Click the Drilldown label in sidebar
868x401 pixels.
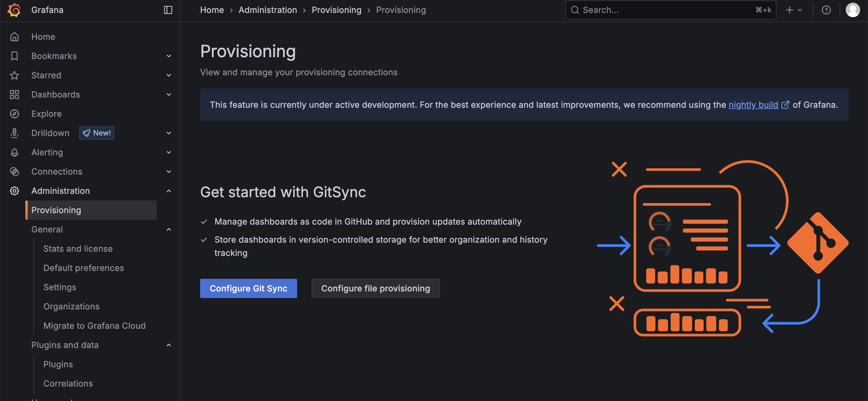pos(50,133)
